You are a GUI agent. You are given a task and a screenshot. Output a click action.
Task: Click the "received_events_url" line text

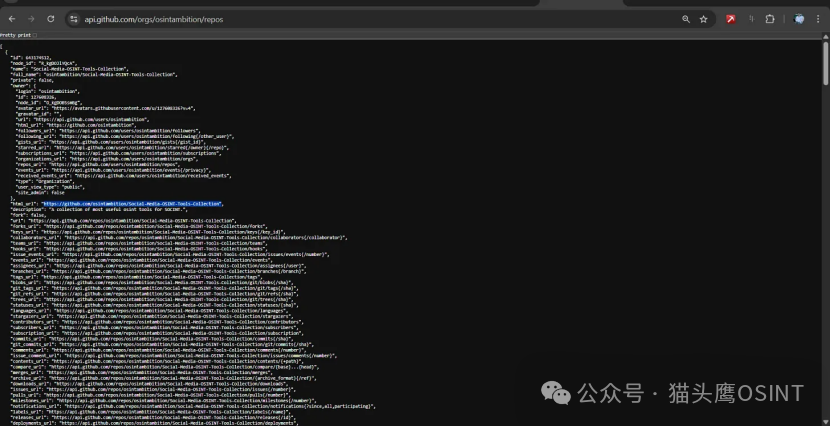click(x=124, y=176)
